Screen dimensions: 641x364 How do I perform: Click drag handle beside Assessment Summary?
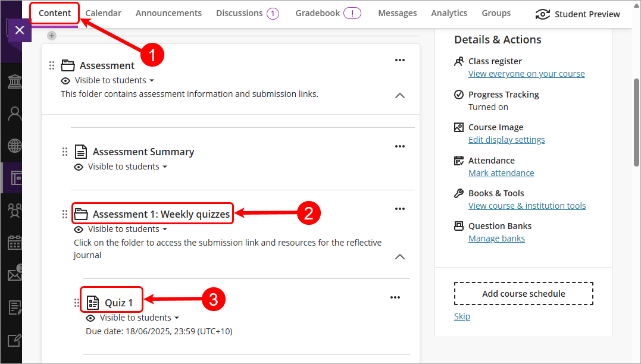click(65, 152)
